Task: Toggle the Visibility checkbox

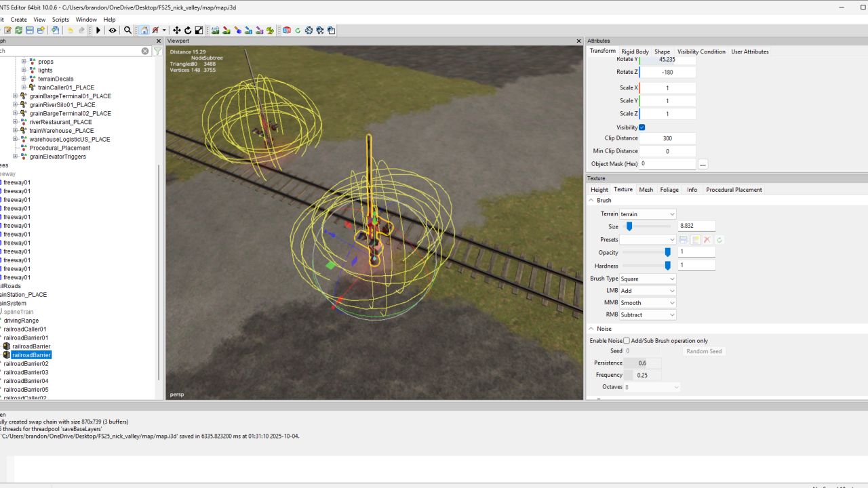Action: coord(642,127)
